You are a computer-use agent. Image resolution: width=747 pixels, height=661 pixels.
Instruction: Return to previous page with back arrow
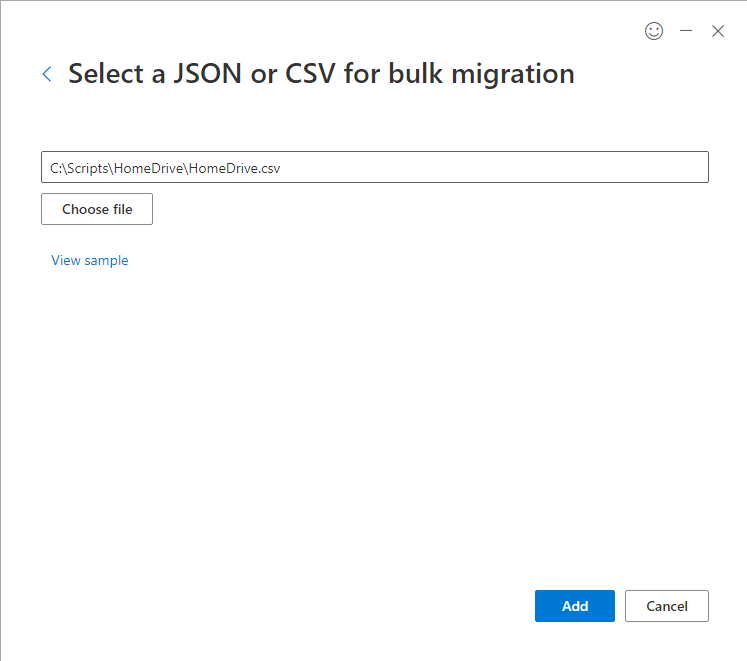tap(47, 74)
